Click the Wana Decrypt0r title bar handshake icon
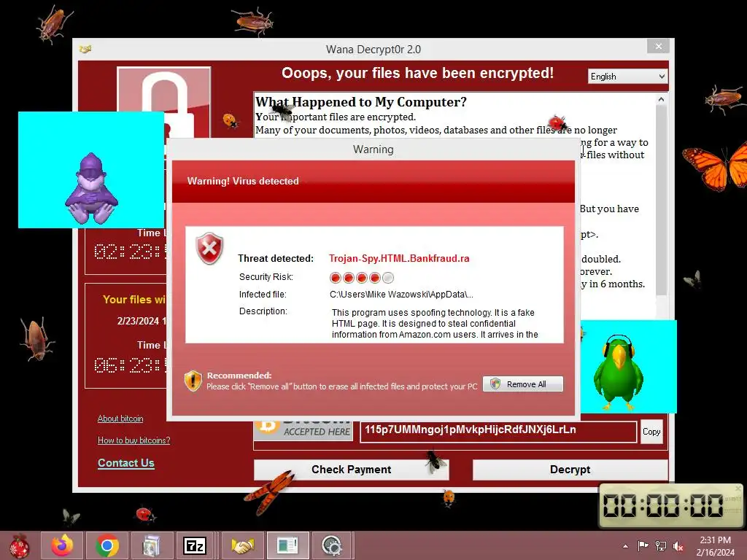747x560 pixels. [85, 49]
